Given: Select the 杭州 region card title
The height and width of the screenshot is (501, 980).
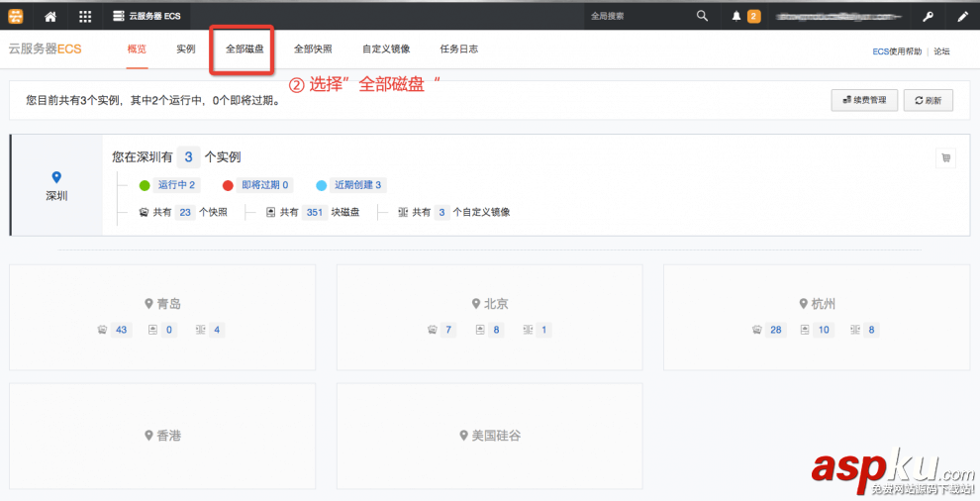Looking at the screenshot, I should [x=818, y=304].
